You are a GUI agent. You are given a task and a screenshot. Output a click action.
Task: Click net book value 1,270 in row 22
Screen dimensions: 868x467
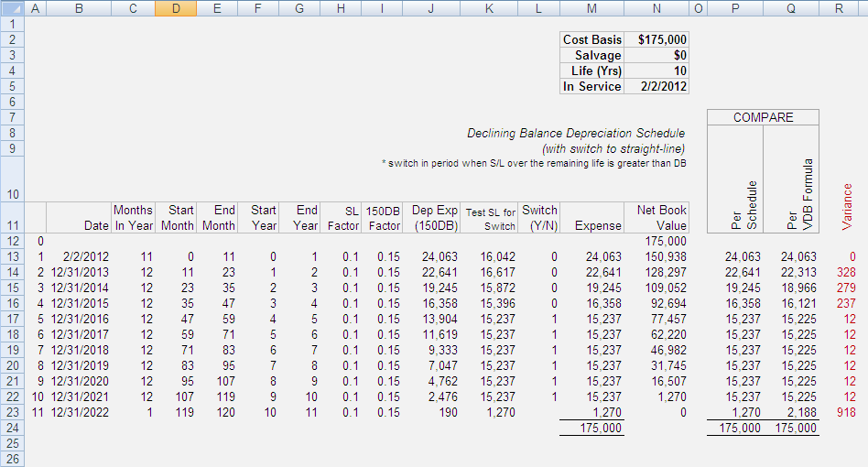672,396
